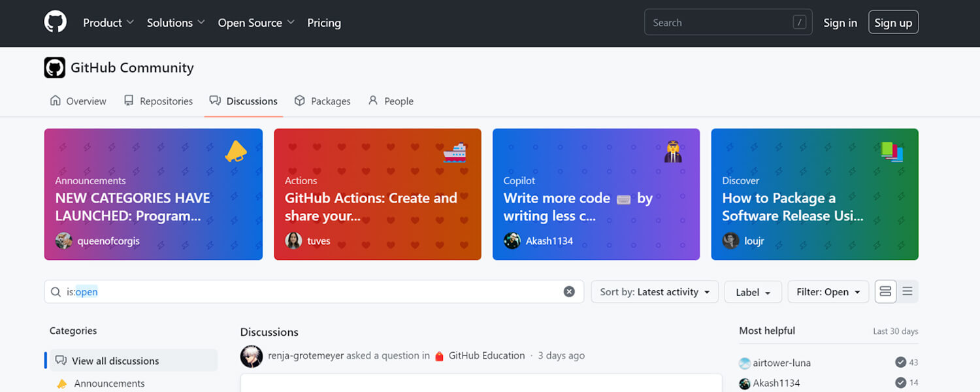Open the How to Package a Software Release card

click(x=815, y=194)
